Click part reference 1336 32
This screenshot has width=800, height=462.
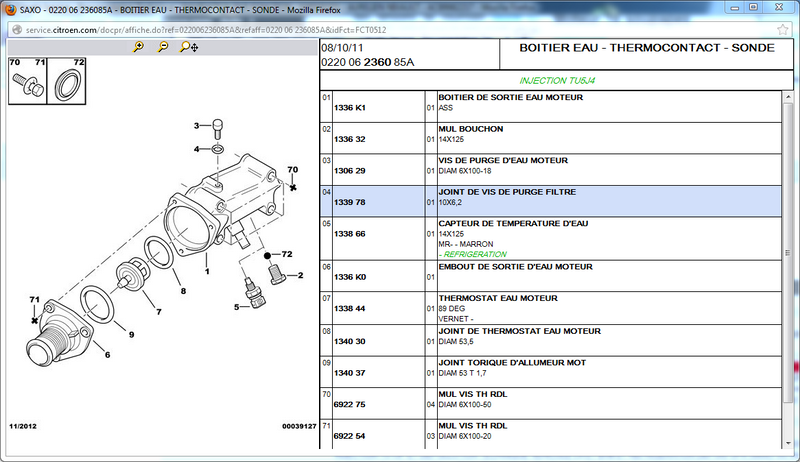point(349,139)
